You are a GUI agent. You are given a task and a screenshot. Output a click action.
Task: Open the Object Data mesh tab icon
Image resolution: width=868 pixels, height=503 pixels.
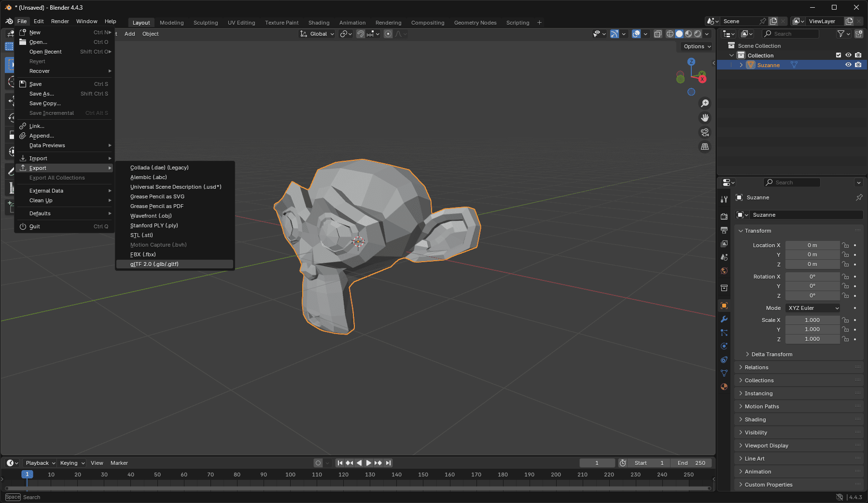(724, 373)
